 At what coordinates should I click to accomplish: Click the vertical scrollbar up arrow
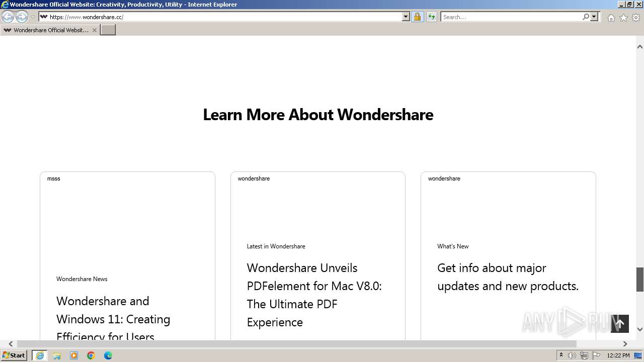point(640,47)
